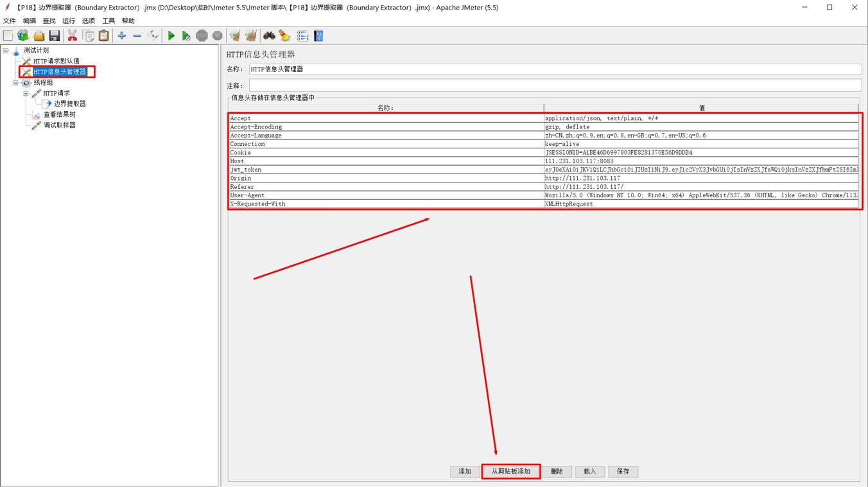The width and height of the screenshot is (868, 487).
Task: Click the blue plus Expand All icon
Action: (x=121, y=36)
